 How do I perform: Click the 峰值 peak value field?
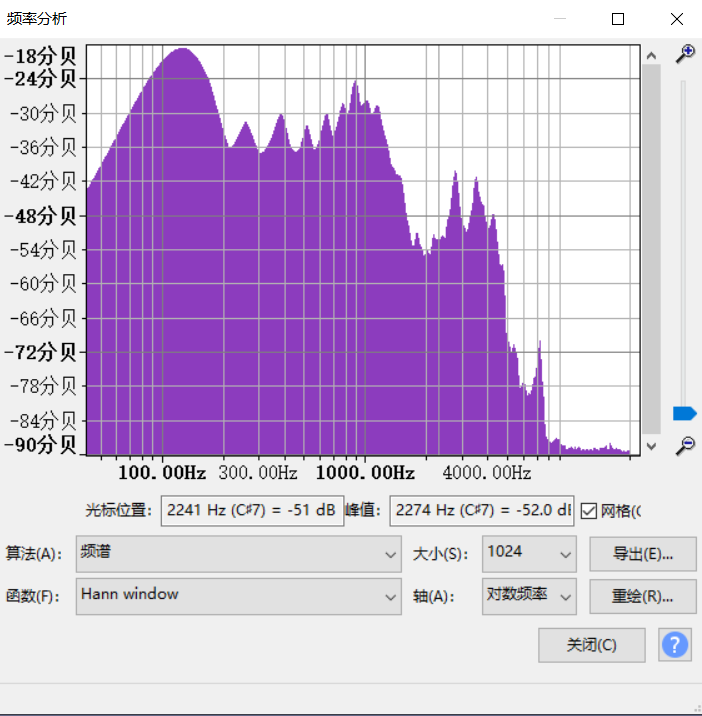point(481,511)
